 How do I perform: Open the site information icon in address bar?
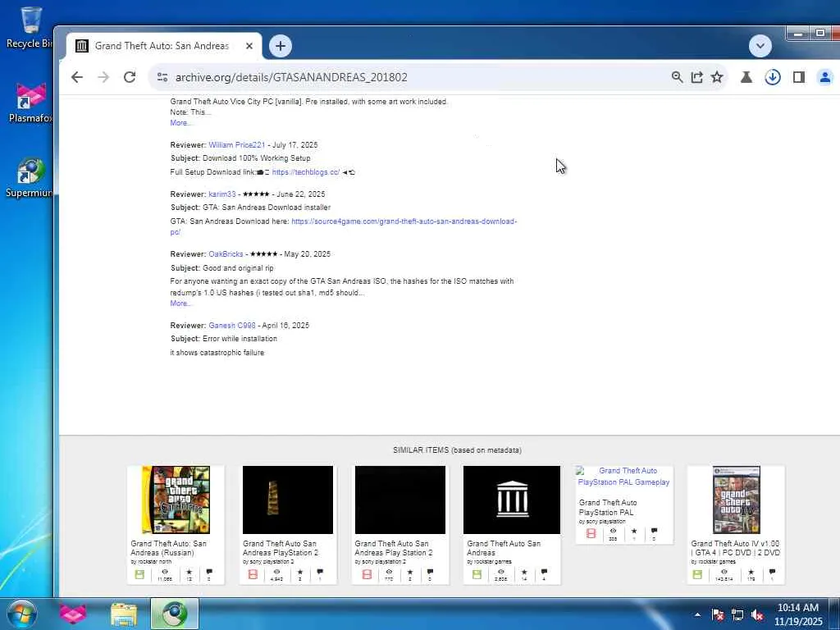click(162, 77)
